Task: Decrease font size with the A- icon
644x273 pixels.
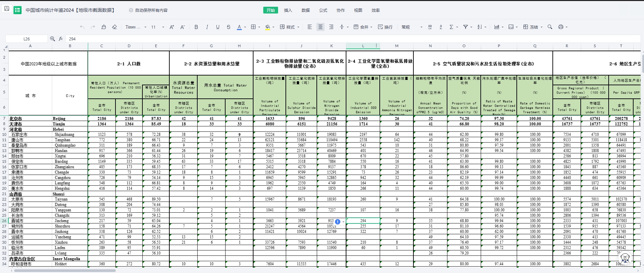Action: 182,27
